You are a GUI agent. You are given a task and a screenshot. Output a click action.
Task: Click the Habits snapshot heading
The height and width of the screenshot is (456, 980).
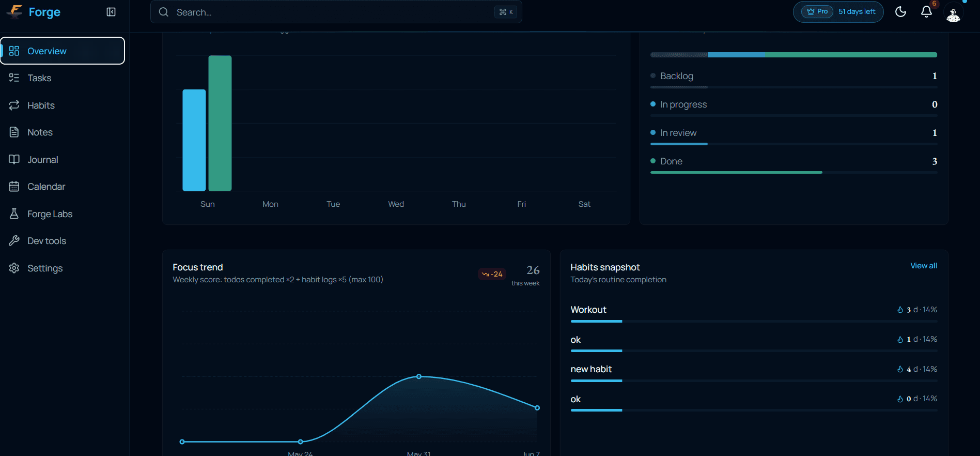point(605,267)
